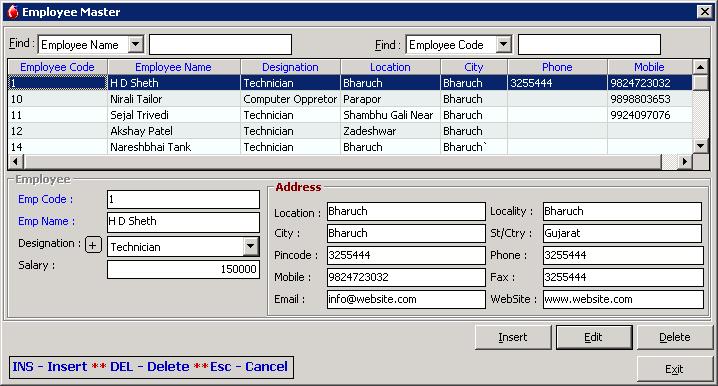The image size is (718, 386).
Task: Click the Mobile column header
Action: click(649, 67)
